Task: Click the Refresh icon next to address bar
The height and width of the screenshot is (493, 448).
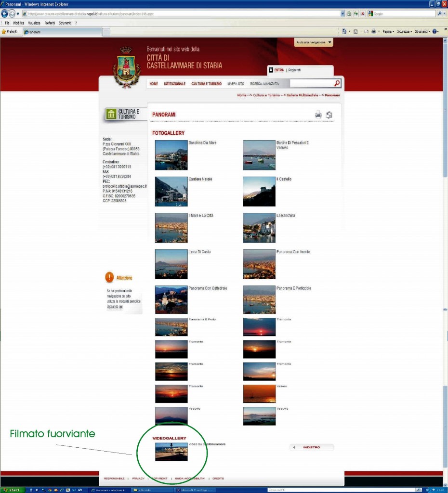Action: pos(356,13)
